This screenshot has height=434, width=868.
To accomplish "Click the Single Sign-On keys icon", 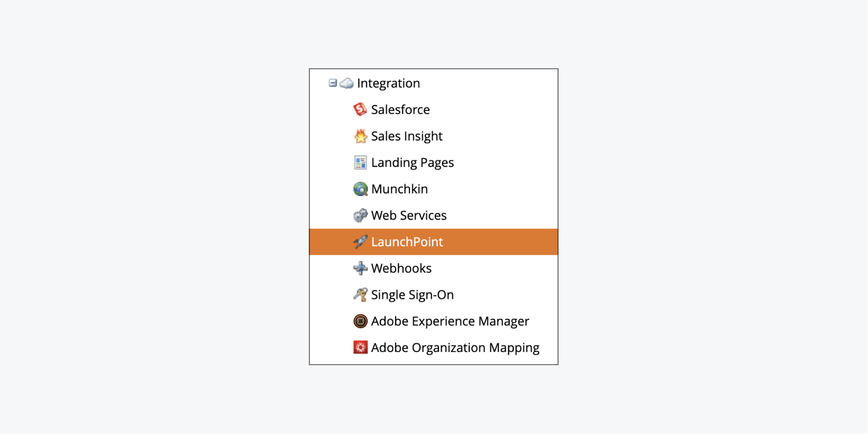I will point(360,295).
